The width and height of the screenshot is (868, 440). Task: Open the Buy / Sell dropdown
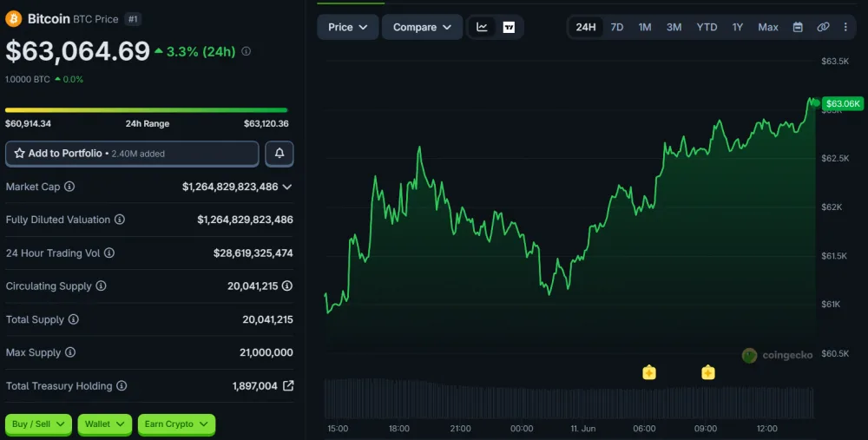pyautogui.click(x=38, y=424)
